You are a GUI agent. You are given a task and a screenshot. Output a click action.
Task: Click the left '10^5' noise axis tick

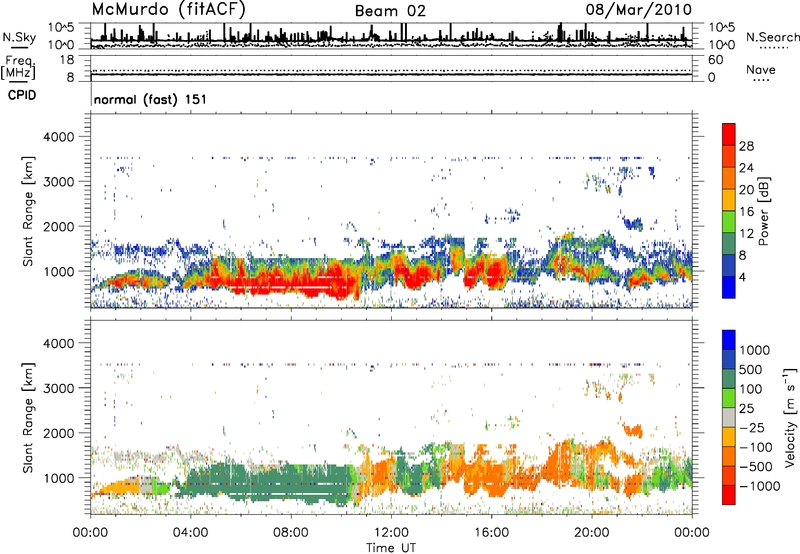coord(62,27)
